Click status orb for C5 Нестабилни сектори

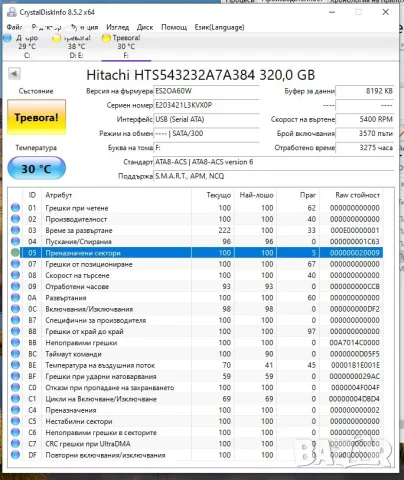pyautogui.click(x=15, y=421)
